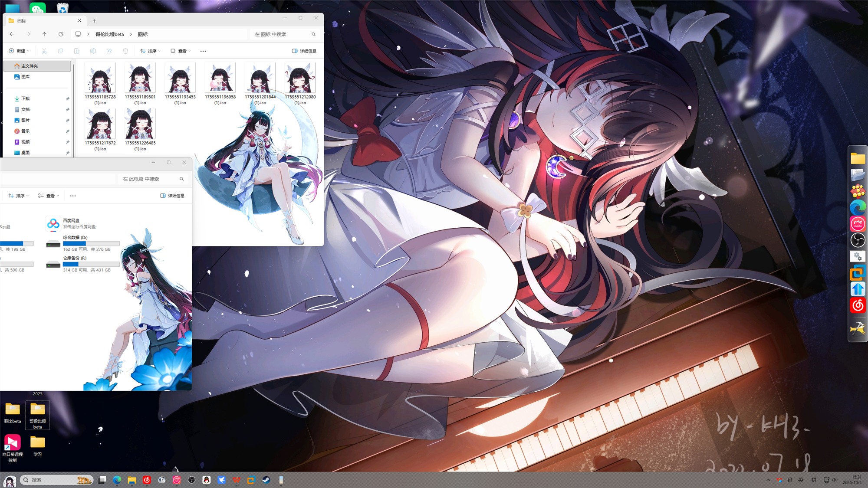Click the up arrow navigation icon
The image size is (868, 488).
[x=44, y=34]
